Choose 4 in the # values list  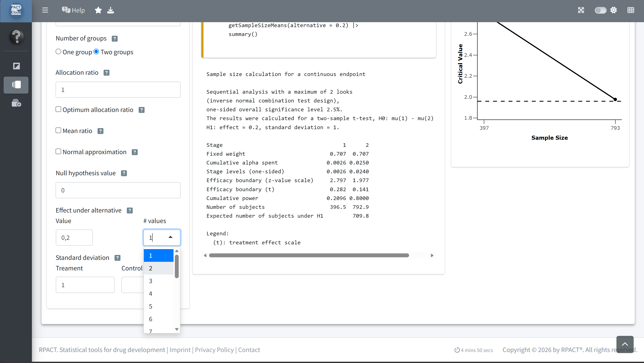point(158,293)
